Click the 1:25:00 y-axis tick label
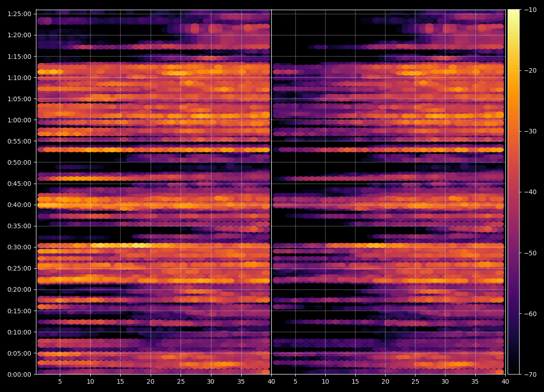This screenshot has height=392, width=544. (x=19, y=14)
